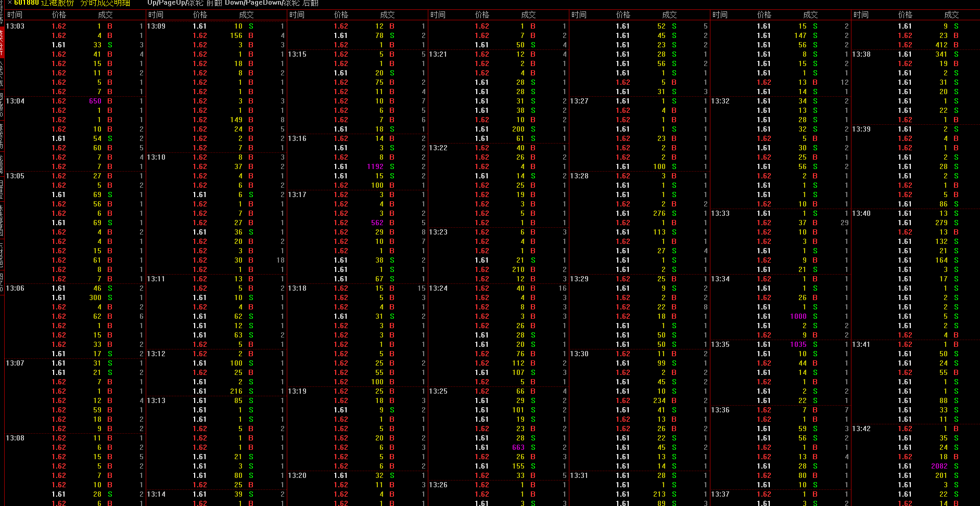Click the 13:42 time label
The image size is (980, 506).
click(861, 429)
